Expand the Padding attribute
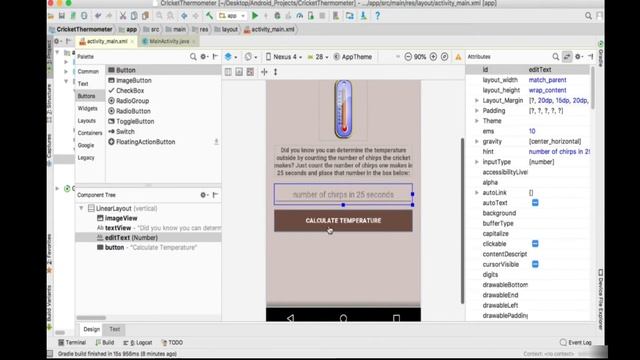This screenshot has width=640, height=360. pyautogui.click(x=476, y=111)
